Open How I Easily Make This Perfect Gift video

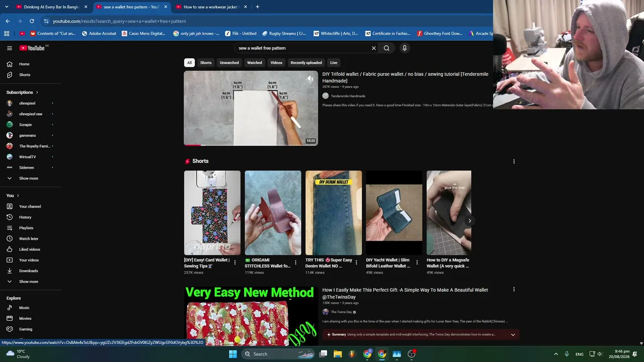pos(406,293)
